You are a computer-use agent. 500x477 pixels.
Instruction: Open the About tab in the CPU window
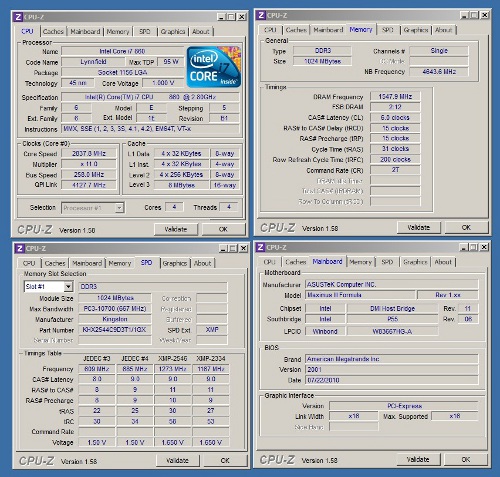pyautogui.click(x=201, y=32)
